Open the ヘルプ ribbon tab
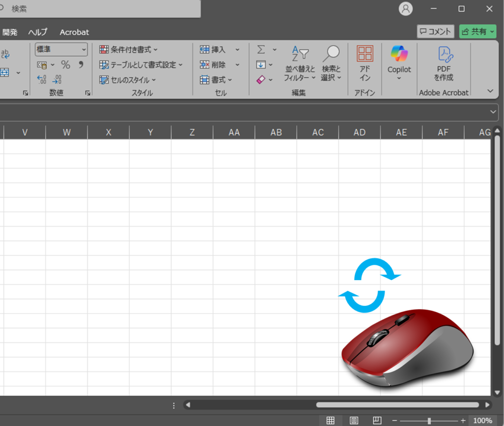The image size is (504, 426). pyautogui.click(x=38, y=32)
